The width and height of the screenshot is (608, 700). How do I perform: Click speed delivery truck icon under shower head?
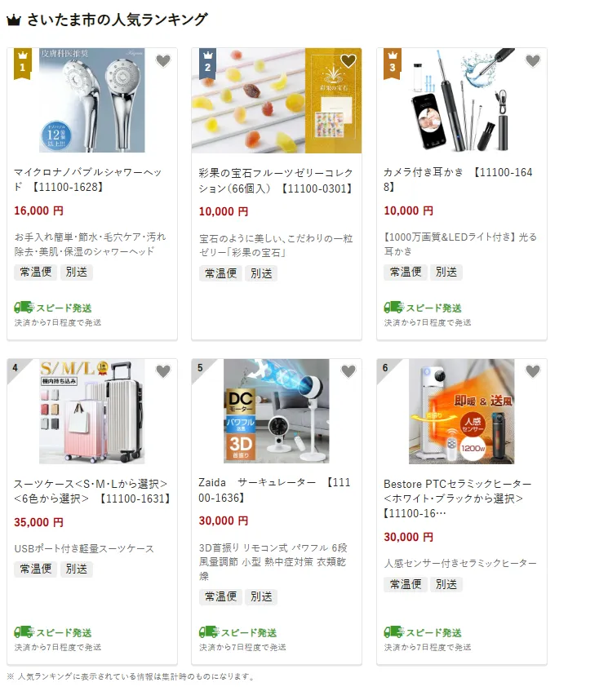tap(24, 307)
